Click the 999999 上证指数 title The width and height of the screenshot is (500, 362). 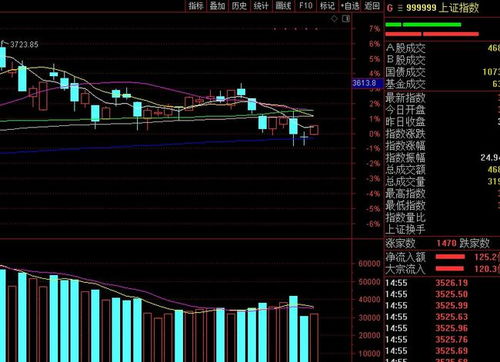pyautogui.click(x=442, y=7)
